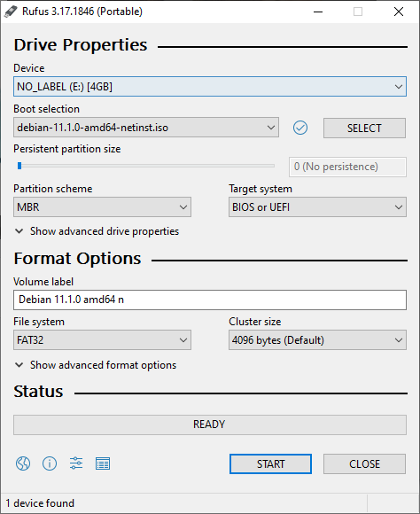Open the Target system dropdown

point(317,207)
